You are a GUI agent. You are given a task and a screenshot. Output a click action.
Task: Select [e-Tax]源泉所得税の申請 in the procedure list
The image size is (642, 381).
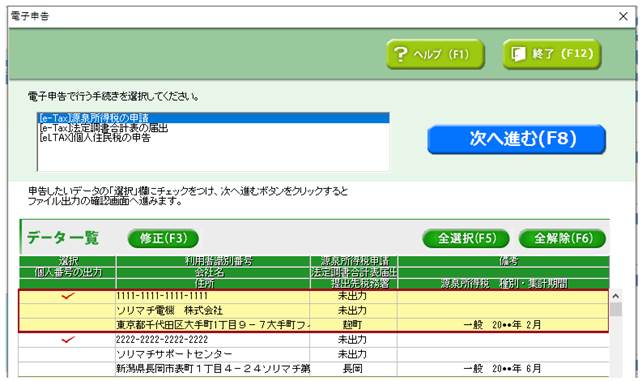point(213,118)
